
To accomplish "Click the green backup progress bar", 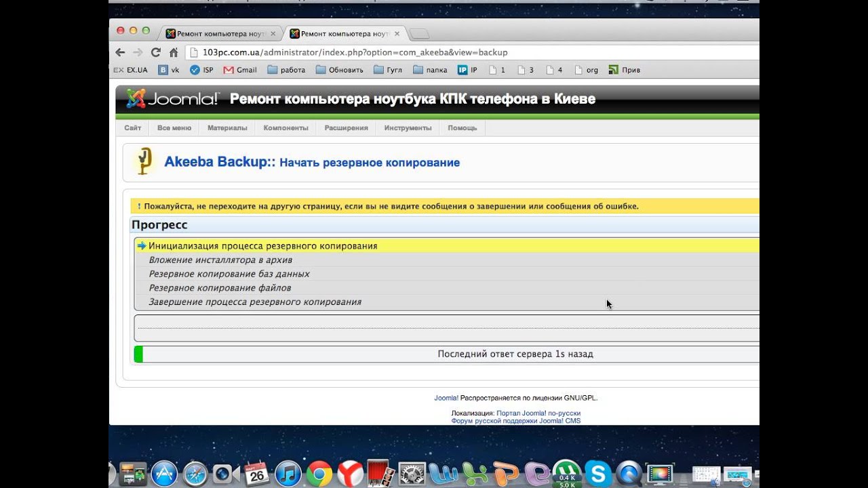I will point(138,354).
